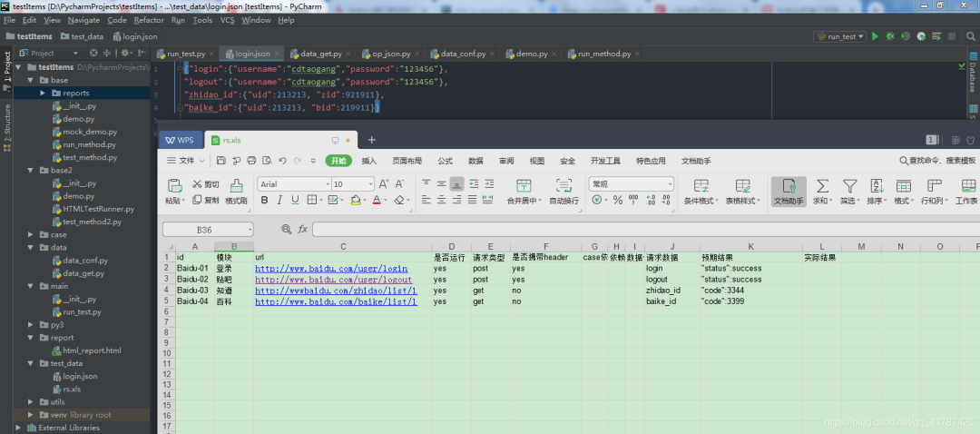Click the cell borders icon
Viewport: 980px width, 434px height.
312,200
